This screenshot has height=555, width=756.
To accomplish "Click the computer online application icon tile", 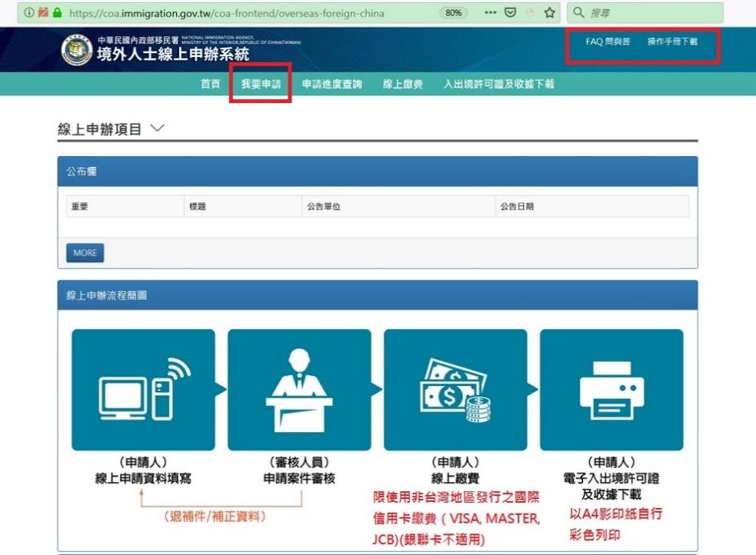I will coord(143,390).
